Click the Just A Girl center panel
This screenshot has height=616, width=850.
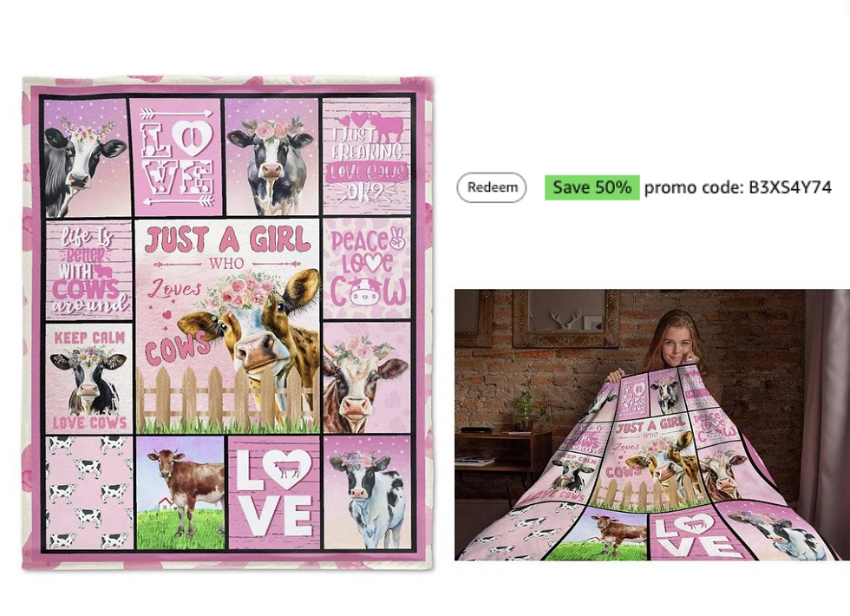[x=227, y=325]
